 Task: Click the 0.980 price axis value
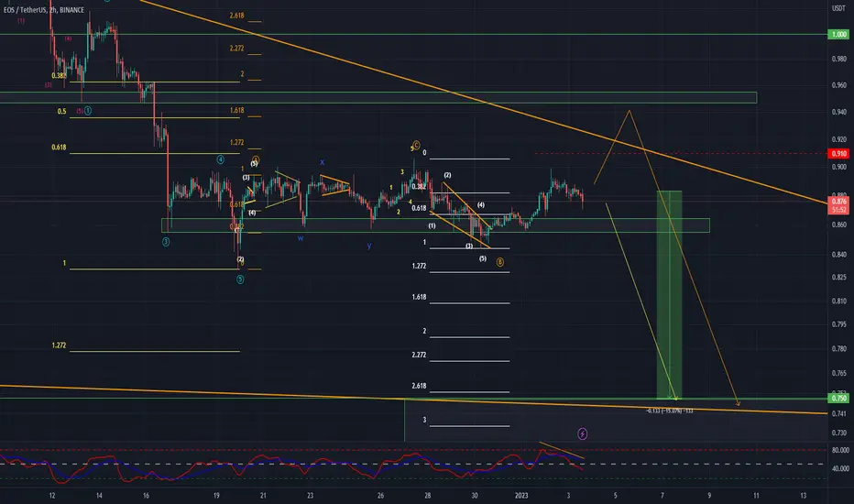(x=838, y=59)
